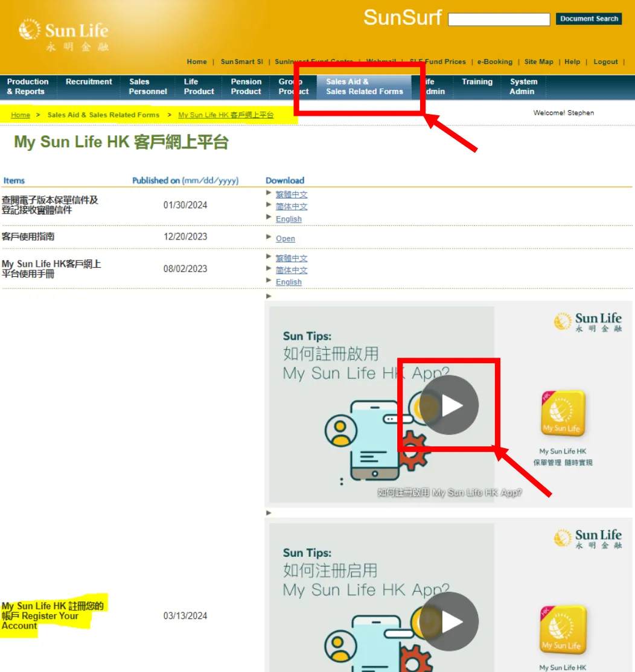Screen dimensions: 635x672
Task: Select Sales Aid & Sales Related Forms menu
Action: pyautogui.click(x=364, y=87)
